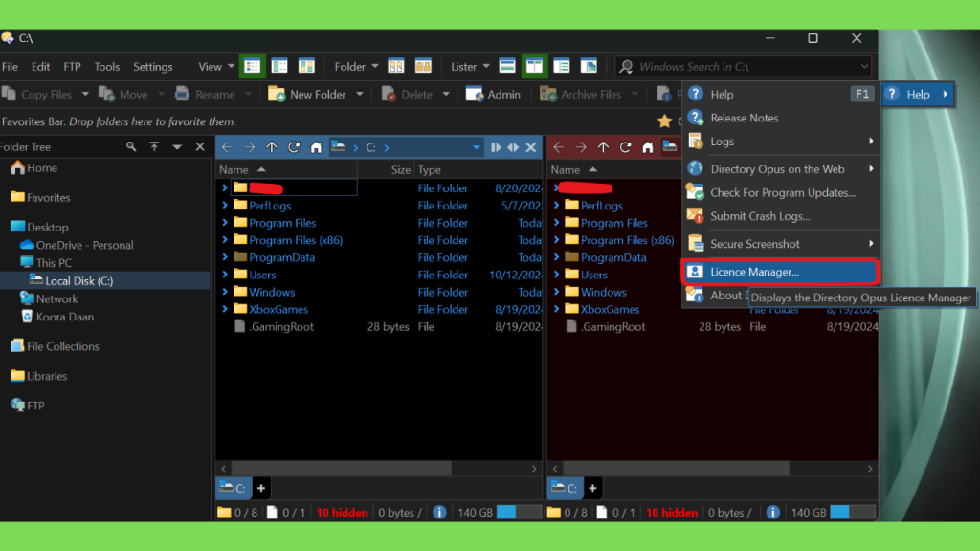Close the Folder Tree panel
The height and width of the screenshot is (551, 980).
pos(200,146)
